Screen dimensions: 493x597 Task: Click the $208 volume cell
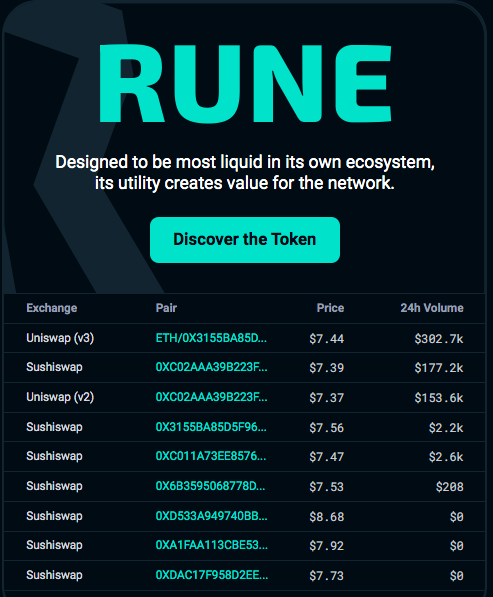click(x=450, y=487)
